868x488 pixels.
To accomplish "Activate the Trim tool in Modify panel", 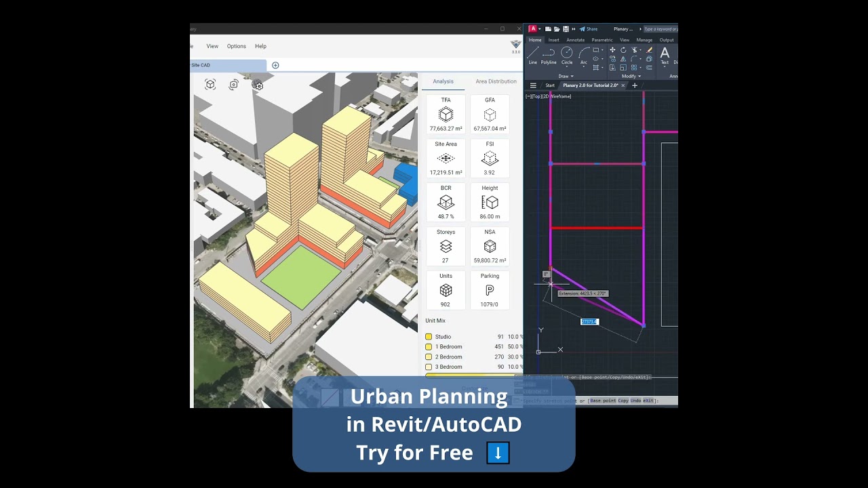I will (x=634, y=49).
